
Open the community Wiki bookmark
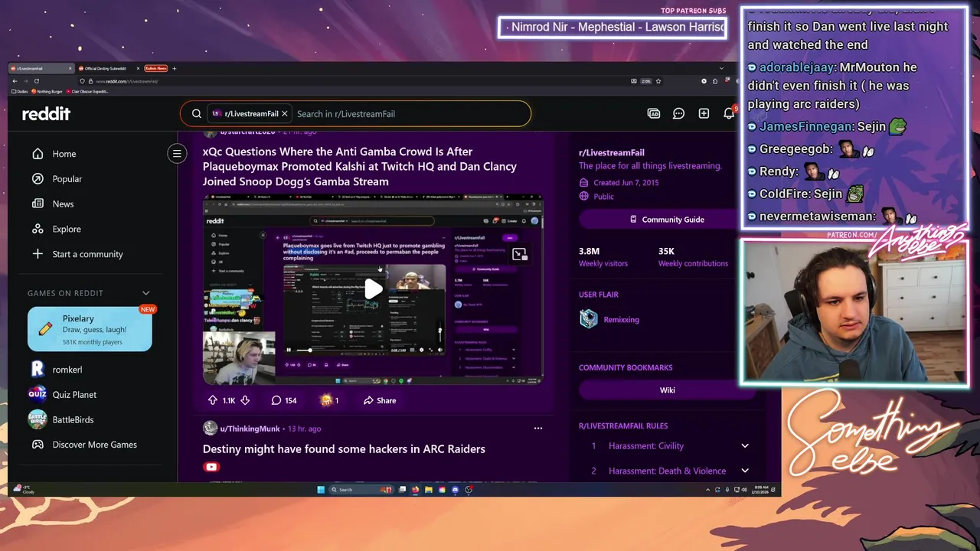667,390
